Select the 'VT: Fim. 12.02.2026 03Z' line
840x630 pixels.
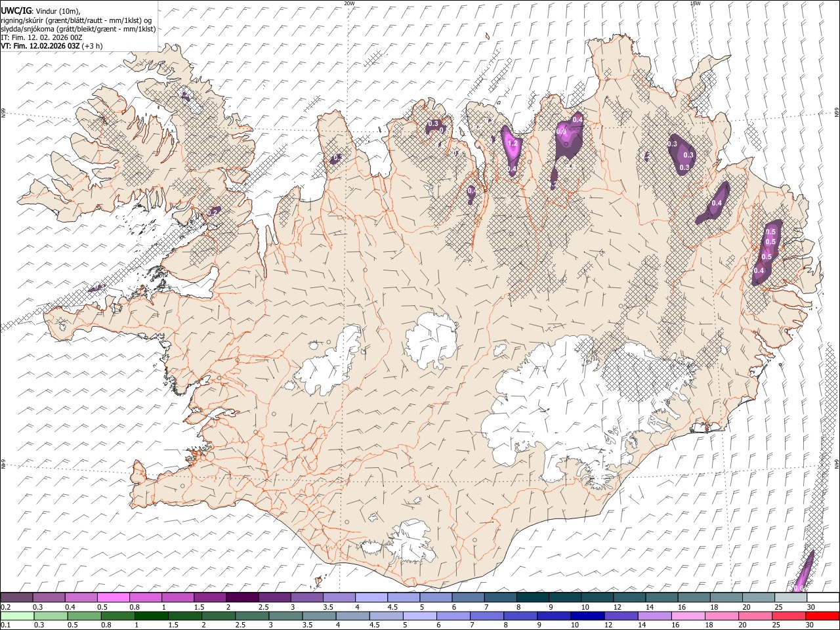coord(40,46)
